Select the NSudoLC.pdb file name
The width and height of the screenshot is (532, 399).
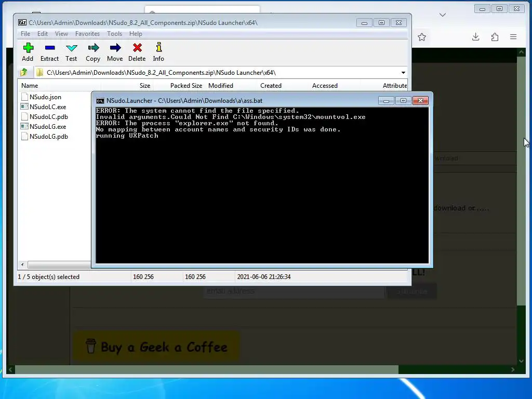pos(48,117)
